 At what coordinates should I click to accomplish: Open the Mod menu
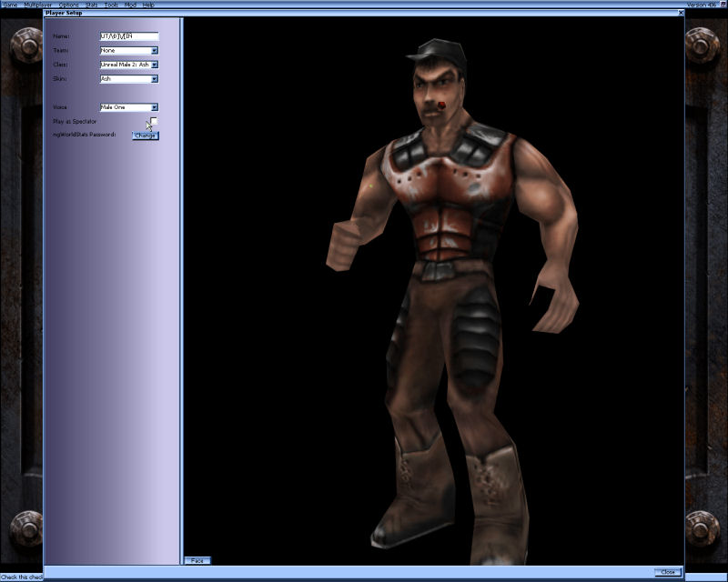[129, 3]
